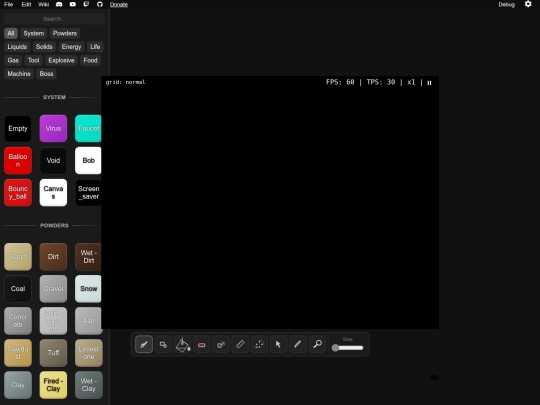
Task: Select the paint bucket fill tool
Action: (x=183, y=344)
